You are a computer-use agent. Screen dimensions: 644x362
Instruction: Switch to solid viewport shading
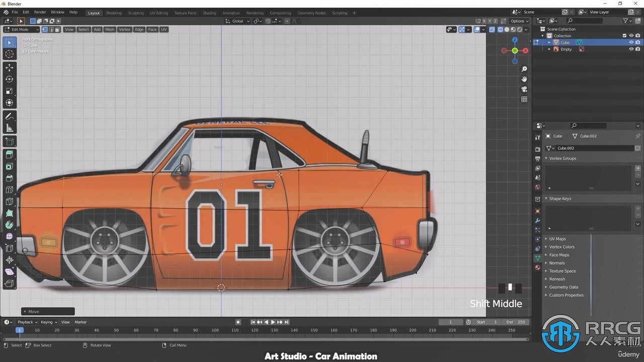(507, 30)
